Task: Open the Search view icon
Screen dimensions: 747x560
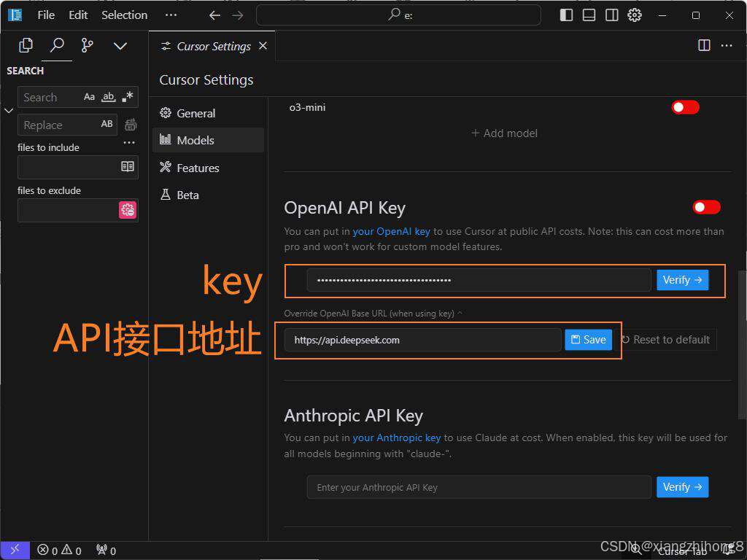Action: [57, 46]
